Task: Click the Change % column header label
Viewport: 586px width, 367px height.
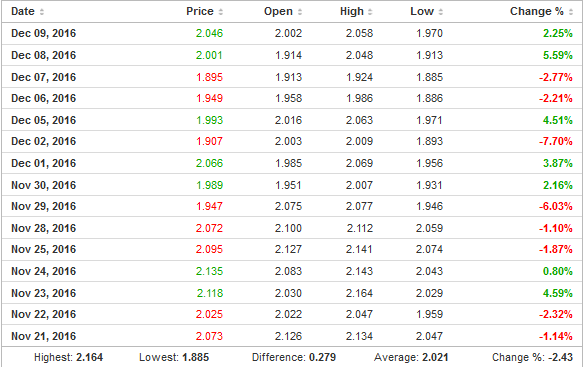Action: pyautogui.click(x=537, y=12)
